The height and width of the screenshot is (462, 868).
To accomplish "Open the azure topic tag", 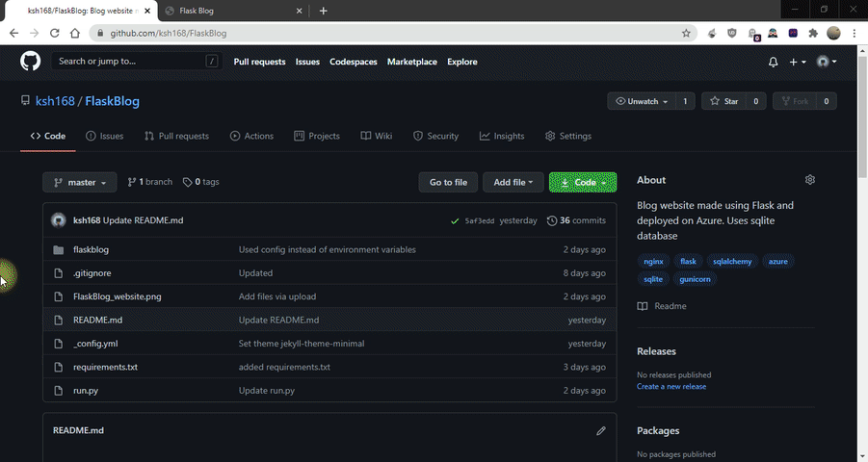I will 777,262.
